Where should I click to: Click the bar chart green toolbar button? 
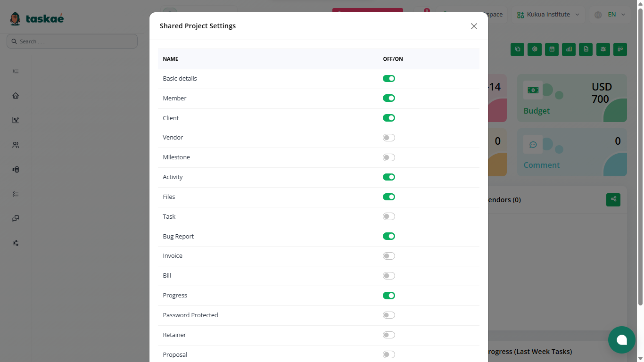(x=569, y=49)
